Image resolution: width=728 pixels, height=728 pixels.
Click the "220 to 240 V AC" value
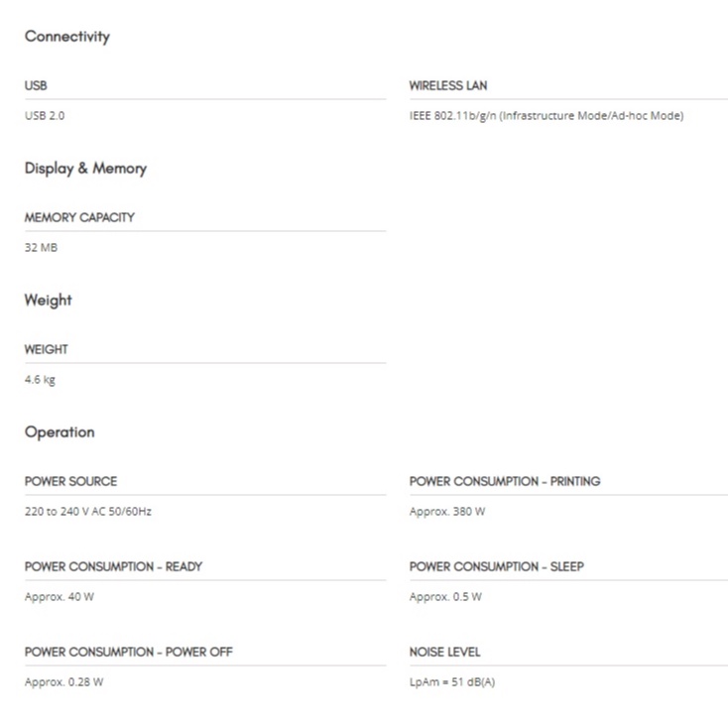coord(87,512)
